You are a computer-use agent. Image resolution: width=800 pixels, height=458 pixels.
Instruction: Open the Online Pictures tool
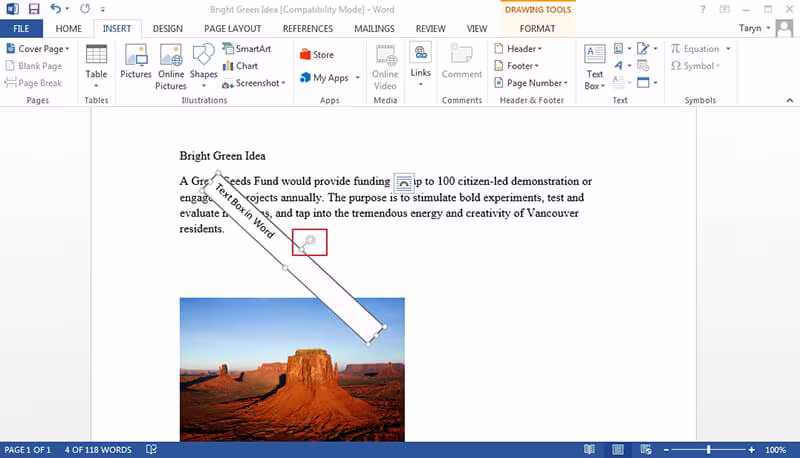point(170,67)
